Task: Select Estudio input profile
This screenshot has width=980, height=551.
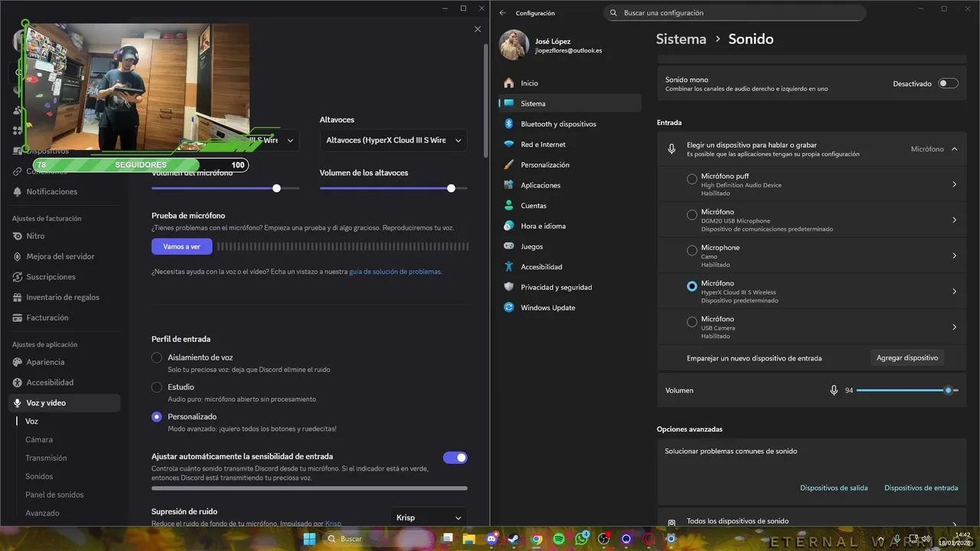Action: [x=157, y=387]
